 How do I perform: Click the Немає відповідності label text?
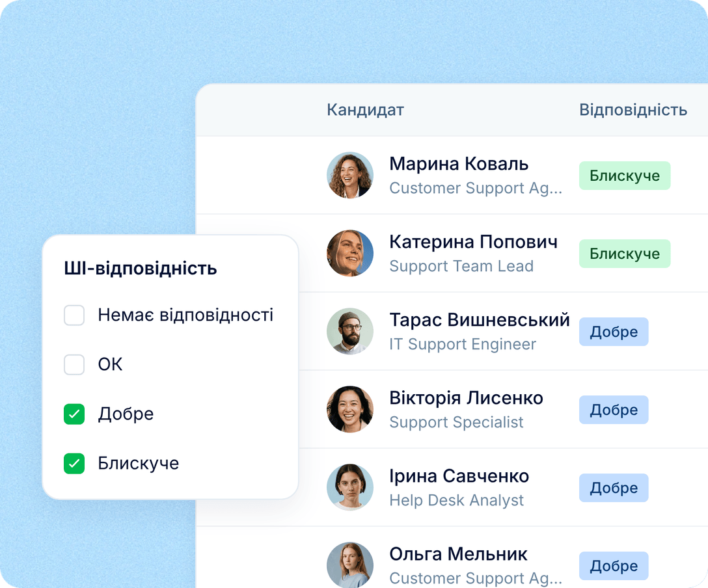[185, 315]
